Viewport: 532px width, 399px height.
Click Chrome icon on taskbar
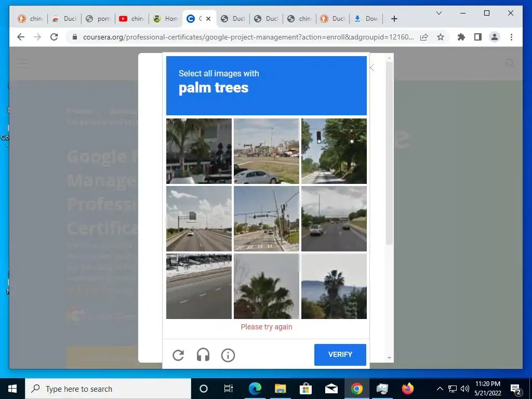coord(356,389)
